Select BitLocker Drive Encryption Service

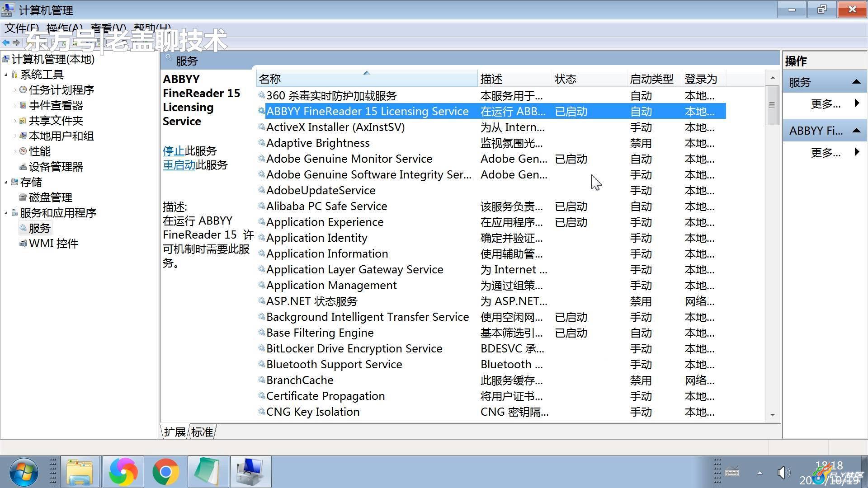(x=491, y=348)
